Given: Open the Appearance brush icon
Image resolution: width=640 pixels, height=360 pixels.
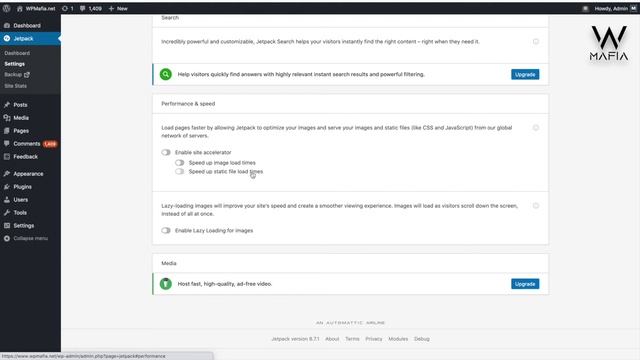Looking at the screenshot, I should pos(7,174).
